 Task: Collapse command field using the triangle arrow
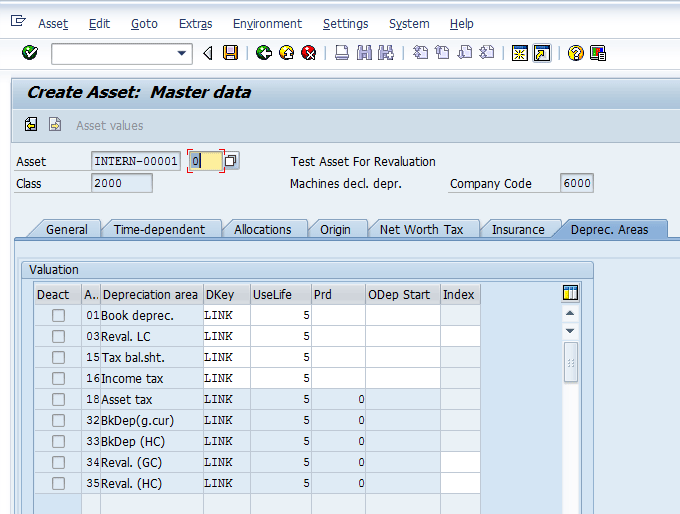(208, 53)
